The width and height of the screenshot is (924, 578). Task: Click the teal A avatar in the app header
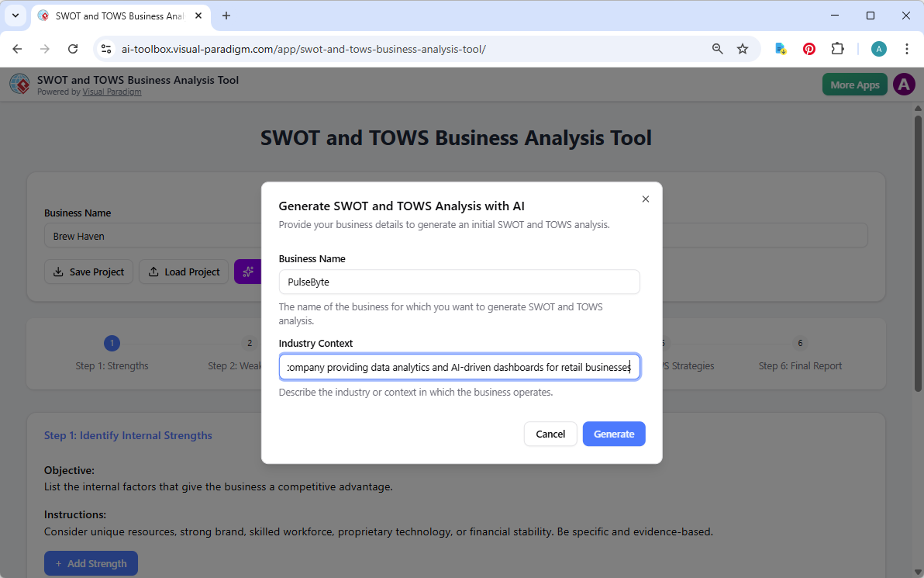pyautogui.click(x=904, y=84)
